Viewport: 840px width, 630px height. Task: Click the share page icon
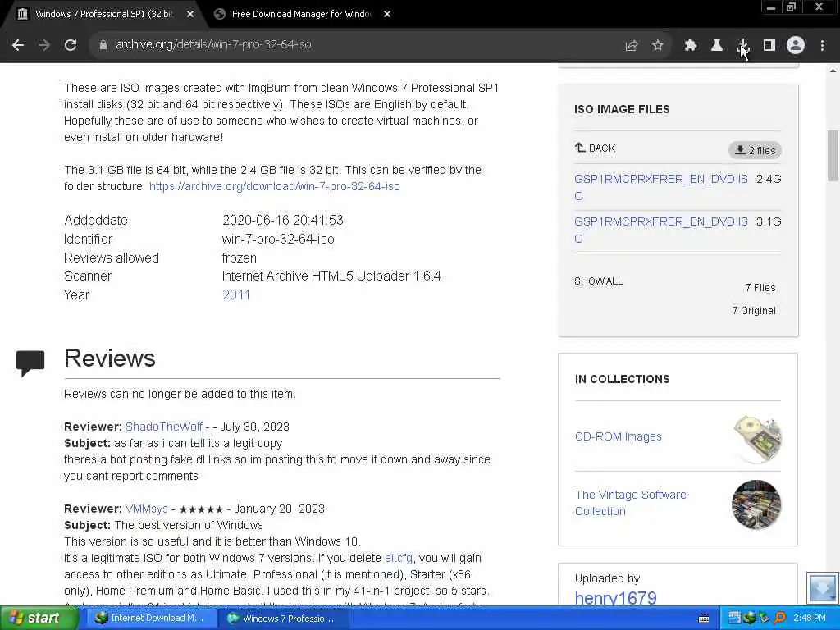tap(631, 46)
